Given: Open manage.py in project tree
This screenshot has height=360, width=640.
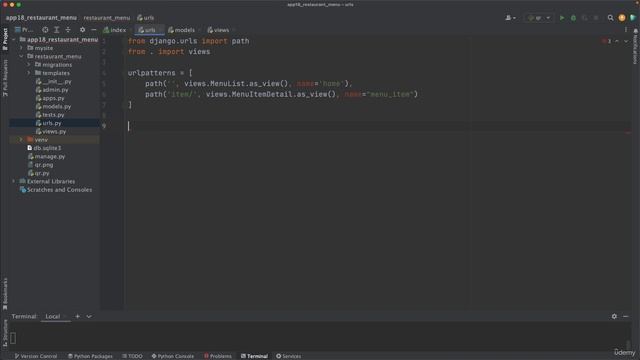Looking at the screenshot, I should pos(46,156).
